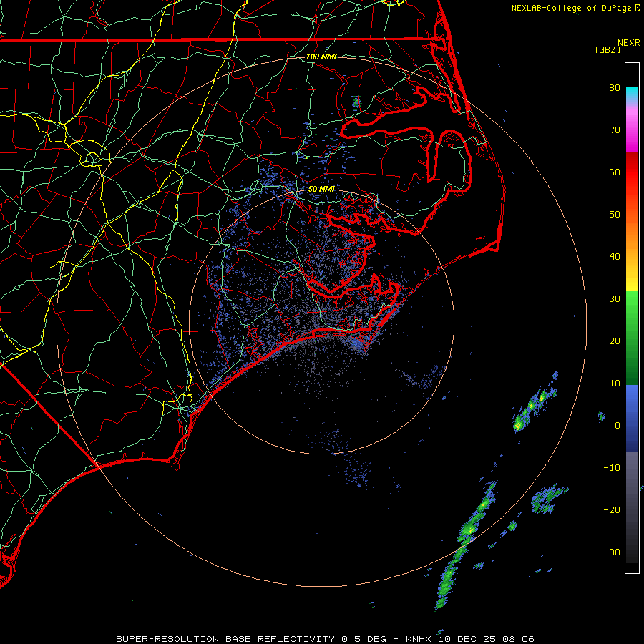Image resolution: width=644 pixels, height=644 pixels.
Task: Click the dBZ unit label above color scale
Action: [608, 50]
